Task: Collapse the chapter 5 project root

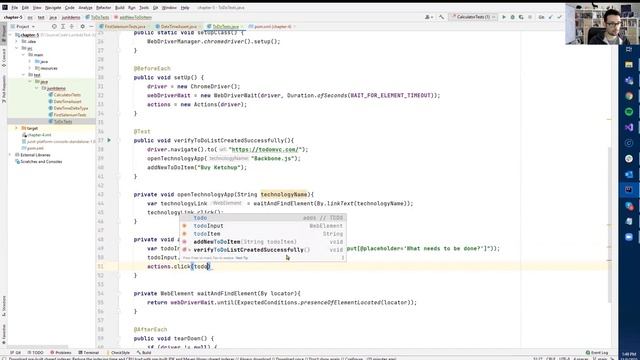Action: [10, 35]
